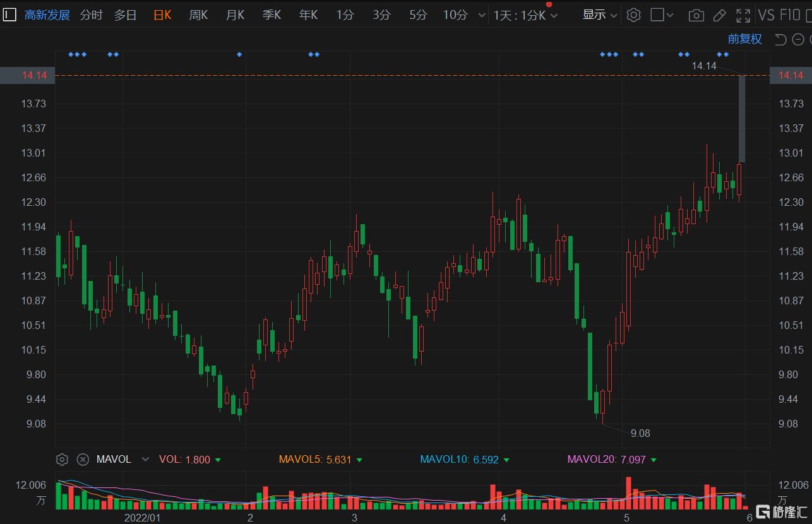Screen dimensions: 812x524
Task: Open chart settings gear in top toolbar
Action: click(633, 15)
